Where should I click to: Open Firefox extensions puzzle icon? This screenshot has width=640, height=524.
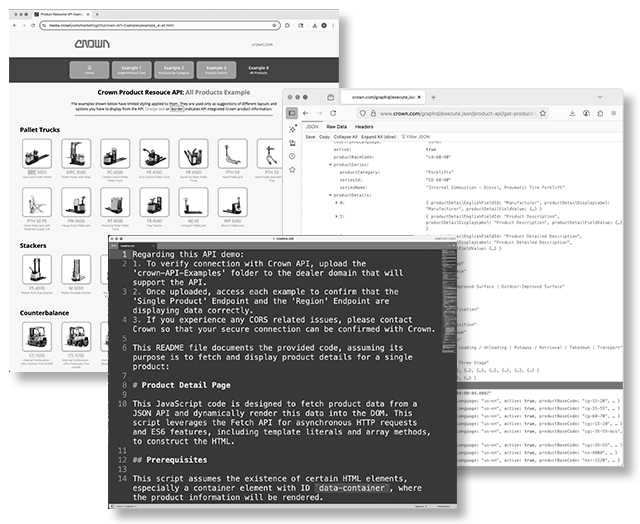600,113
